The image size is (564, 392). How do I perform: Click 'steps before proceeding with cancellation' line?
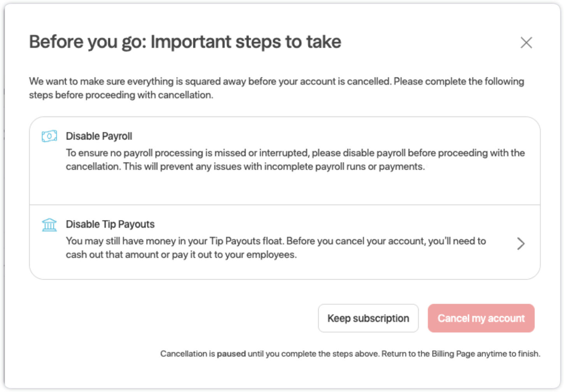point(121,95)
